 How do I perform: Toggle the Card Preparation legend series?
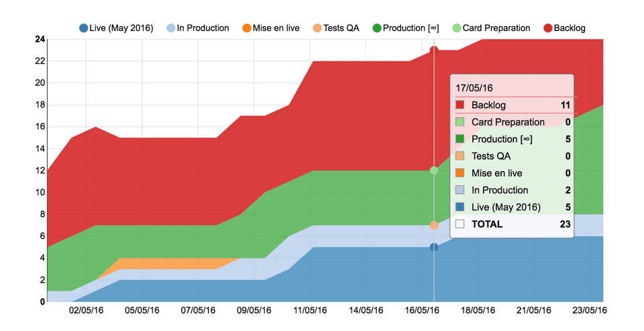pyautogui.click(x=491, y=28)
